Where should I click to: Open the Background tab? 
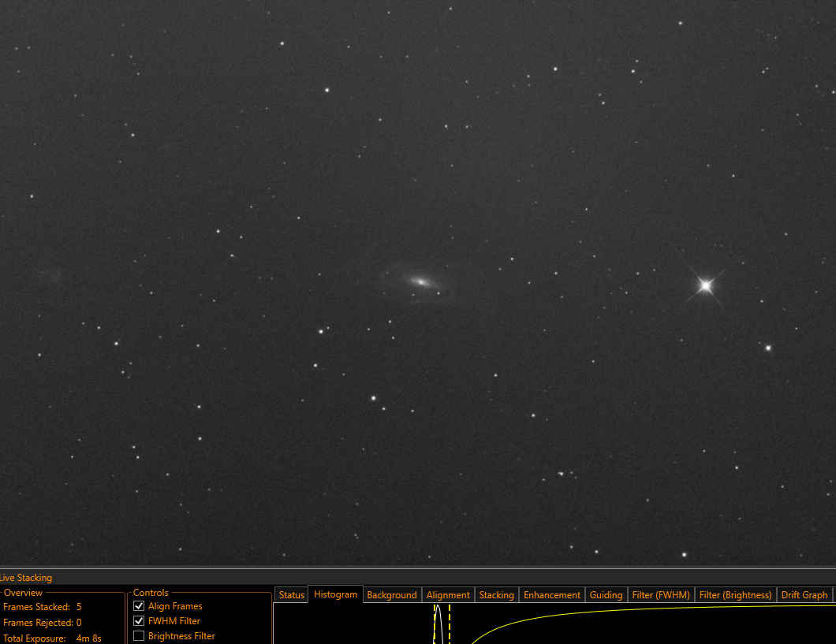(x=392, y=594)
